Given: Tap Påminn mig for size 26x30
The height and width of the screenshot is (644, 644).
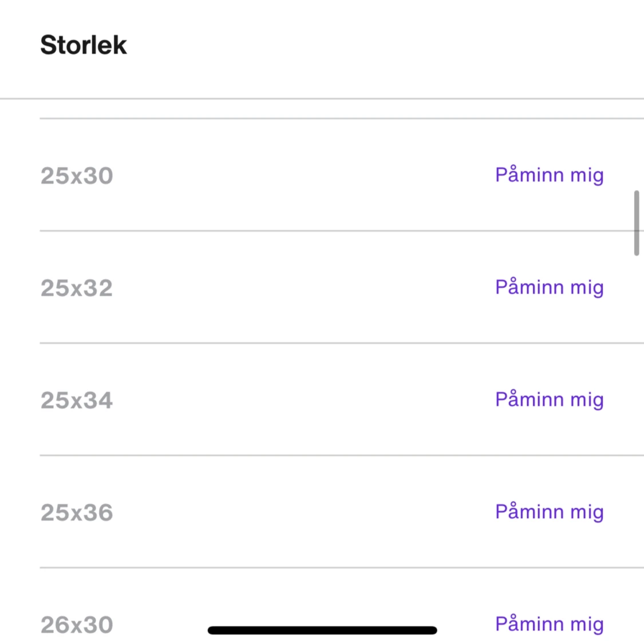Looking at the screenshot, I should (549, 625).
